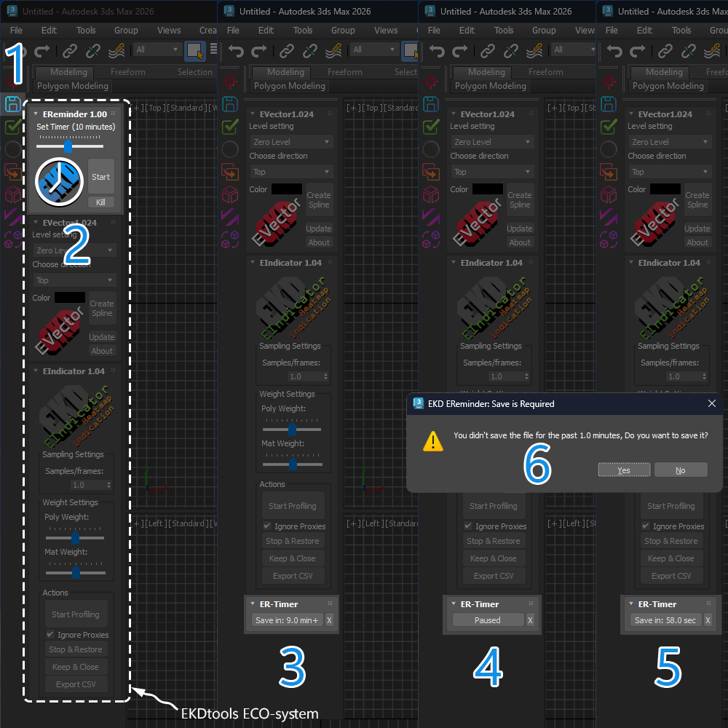Click the Unlink icon in the EReminder window

pos(93,51)
